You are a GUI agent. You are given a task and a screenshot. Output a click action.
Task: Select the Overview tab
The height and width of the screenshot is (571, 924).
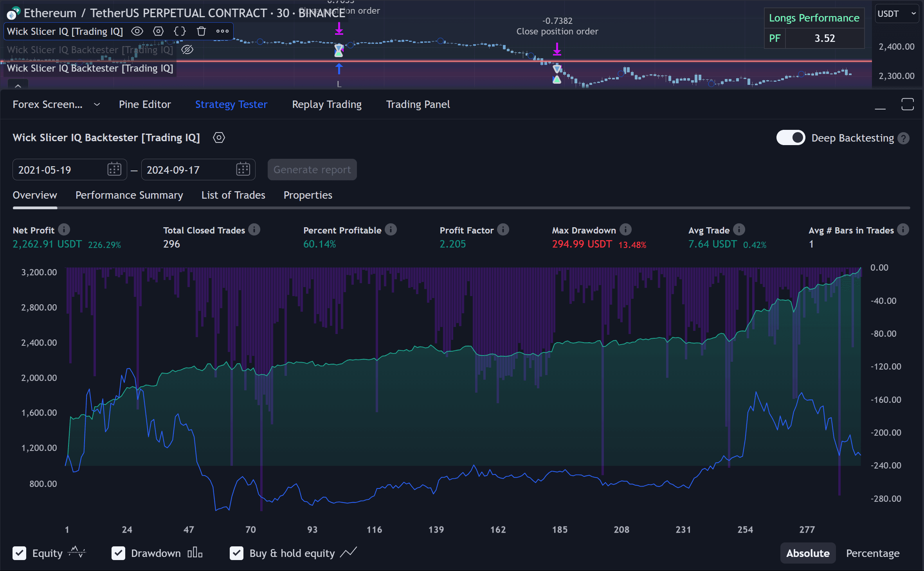tap(35, 195)
